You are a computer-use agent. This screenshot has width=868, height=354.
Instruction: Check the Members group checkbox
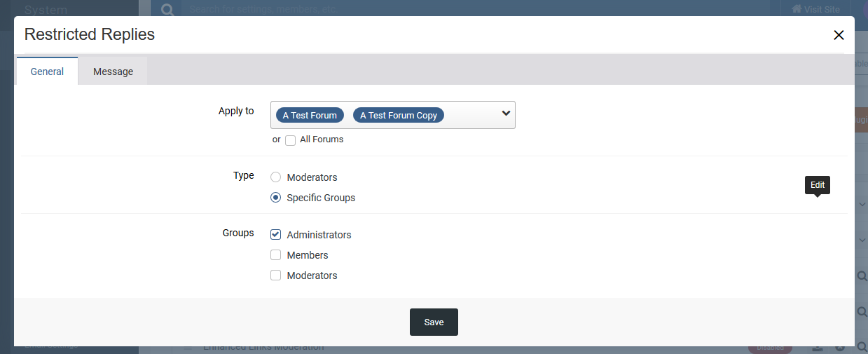[276, 255]
